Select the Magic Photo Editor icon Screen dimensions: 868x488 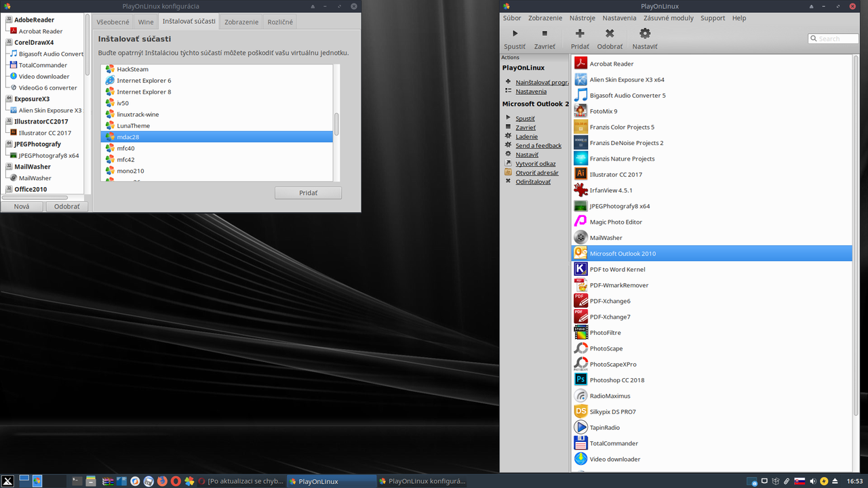[x=580, y=222]
